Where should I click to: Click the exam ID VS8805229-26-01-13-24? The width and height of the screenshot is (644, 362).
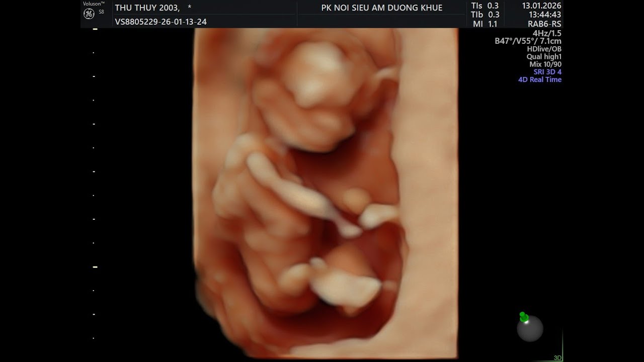tap(160, 22)
